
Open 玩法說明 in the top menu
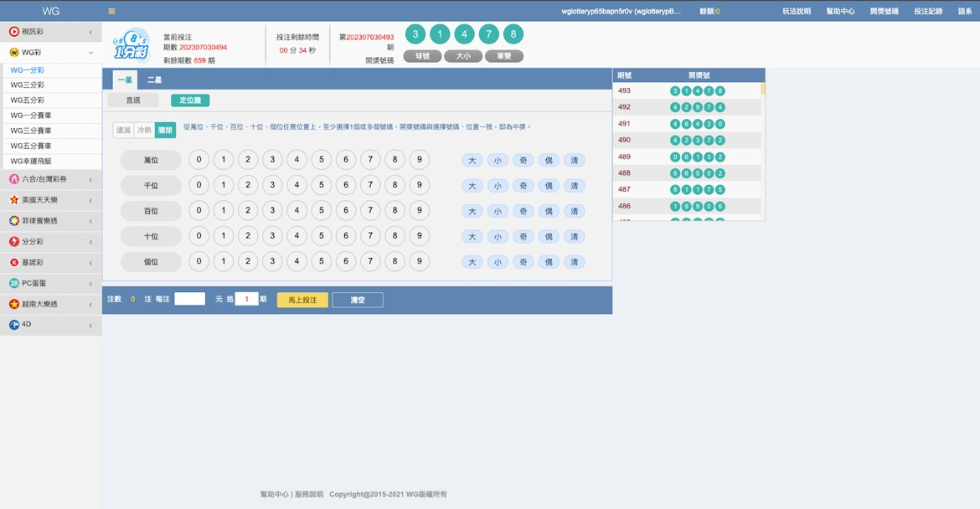click(x=796, y=12)
